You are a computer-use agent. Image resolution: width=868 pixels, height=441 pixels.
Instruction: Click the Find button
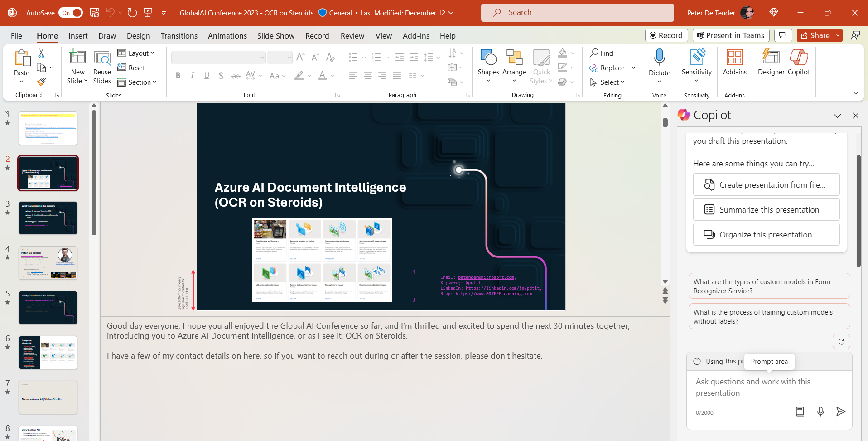pyautogui.click(x=602, y=53)
